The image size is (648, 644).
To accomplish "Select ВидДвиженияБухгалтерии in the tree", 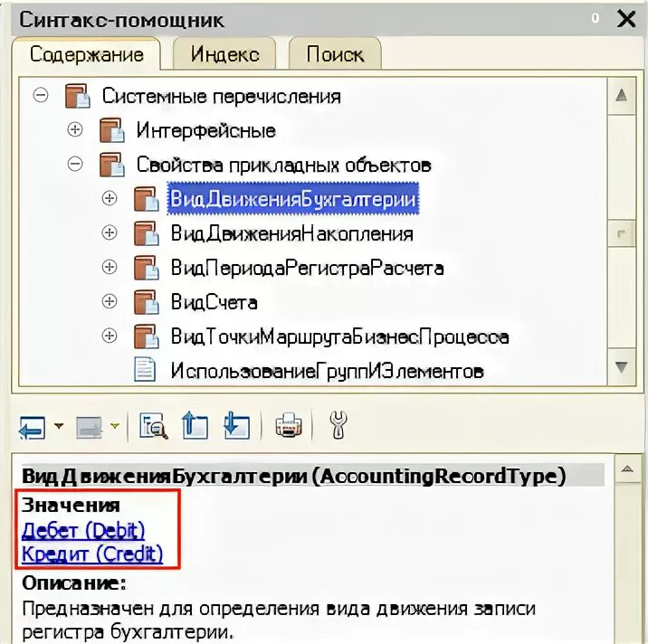I will point(293,199).
